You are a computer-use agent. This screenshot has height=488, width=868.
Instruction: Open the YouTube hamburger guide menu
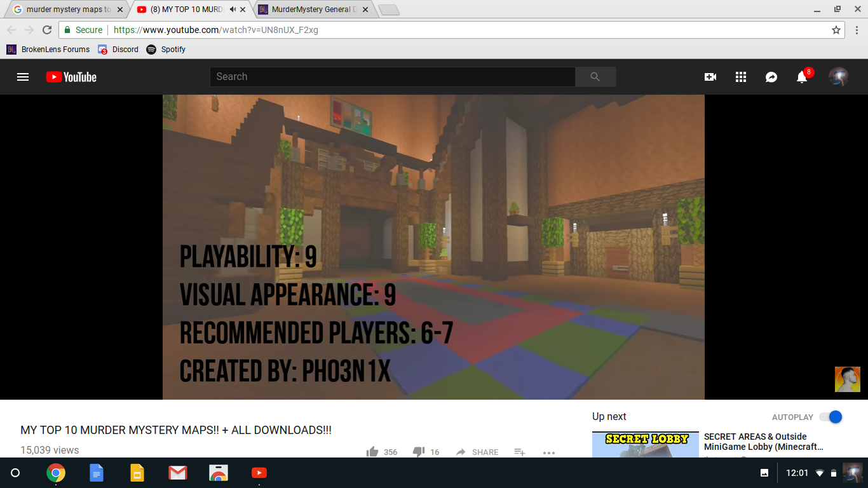23,77
